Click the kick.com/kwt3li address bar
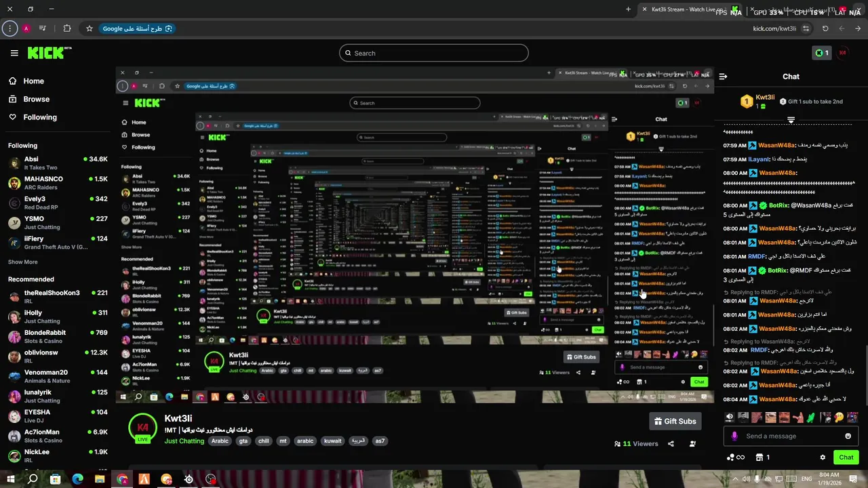868x488 pixels. (x=774, y=28)
